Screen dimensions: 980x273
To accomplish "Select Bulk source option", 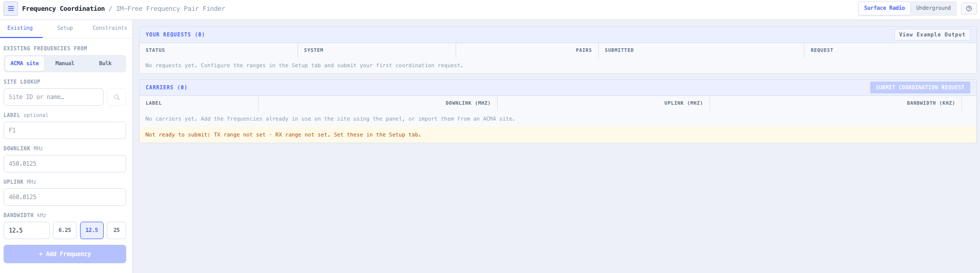I will tap(105, 64).
